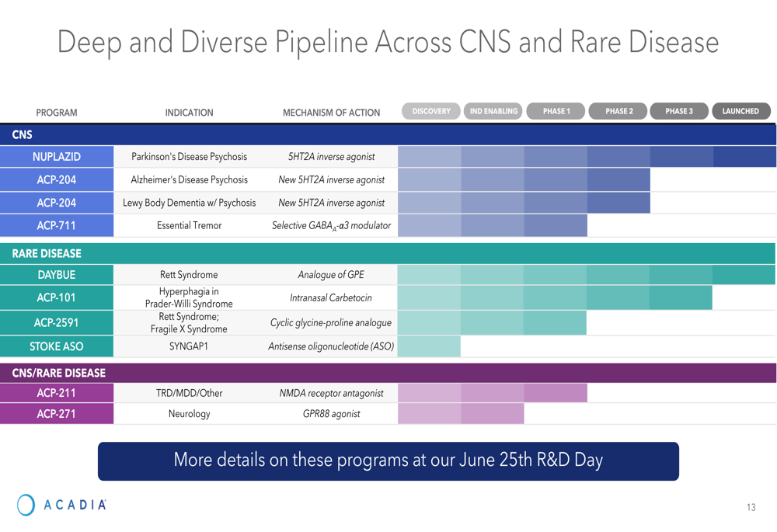
Task: Select 'Antisense oligonucleotide (ASO)' mechanism
Action: (331, 346)
